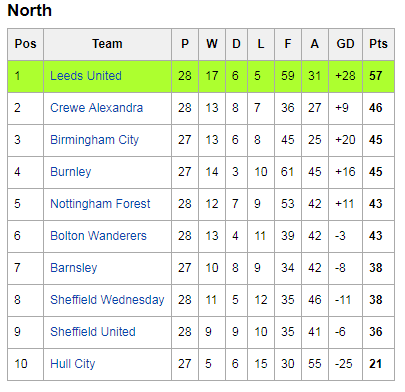The image size is (405, 392).
Task: Click Burnley's 61 goals for cell
Action: tap(288, 172)
